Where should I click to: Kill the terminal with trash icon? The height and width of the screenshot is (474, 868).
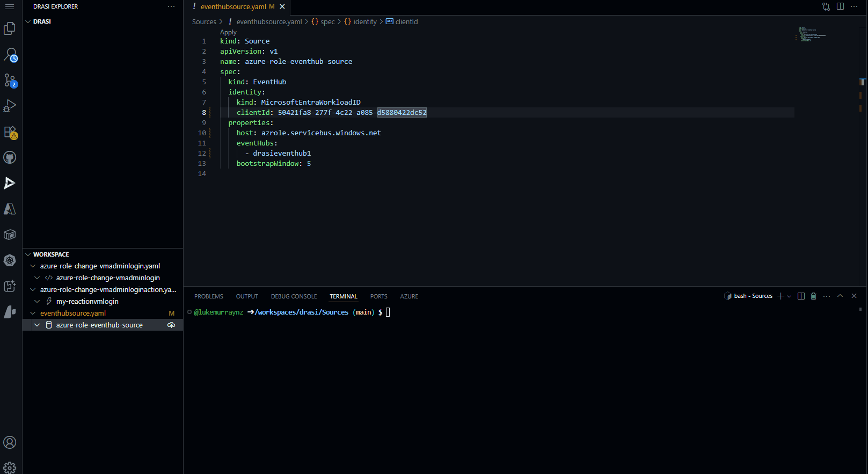pyautogui.click(x=814, y=296)
